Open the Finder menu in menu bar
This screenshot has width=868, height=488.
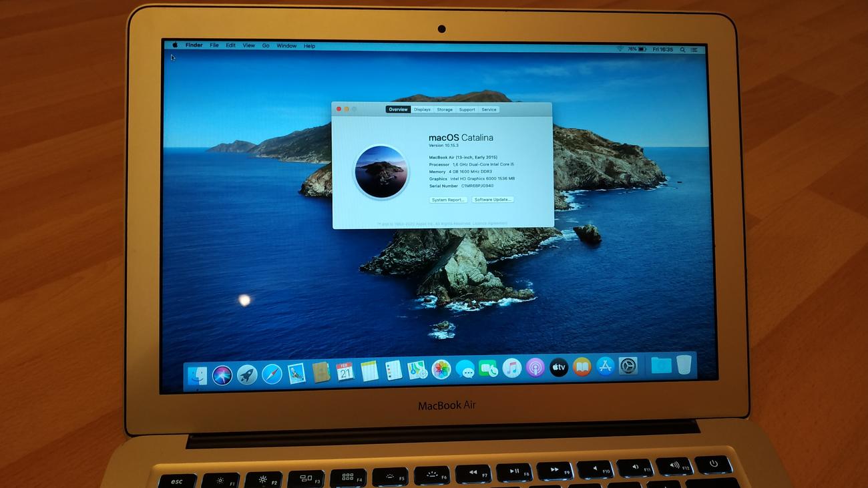click(194, 45)
